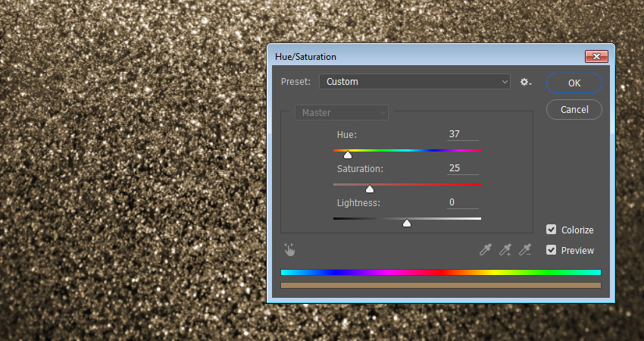This screenshot has width=644, height=341.
Task: Click the rainbow color spectrum bar
Action: tap(440, 272)
